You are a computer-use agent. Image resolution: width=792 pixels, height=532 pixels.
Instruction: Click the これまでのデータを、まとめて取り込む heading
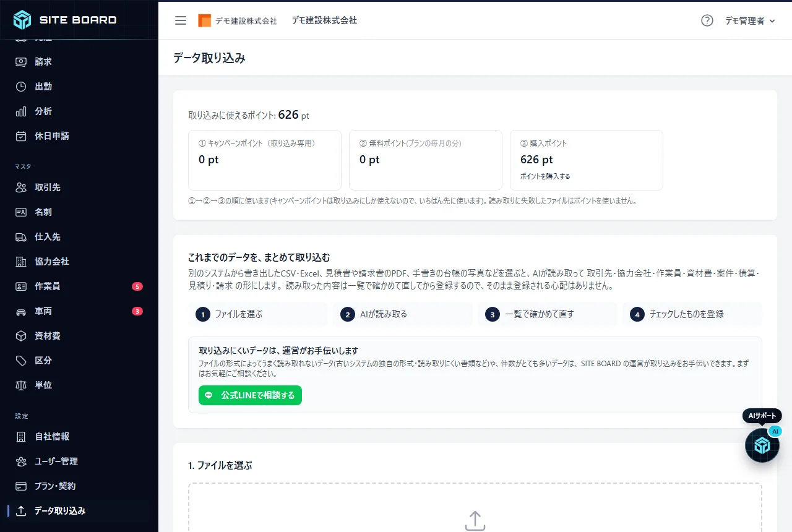point(259,257)
